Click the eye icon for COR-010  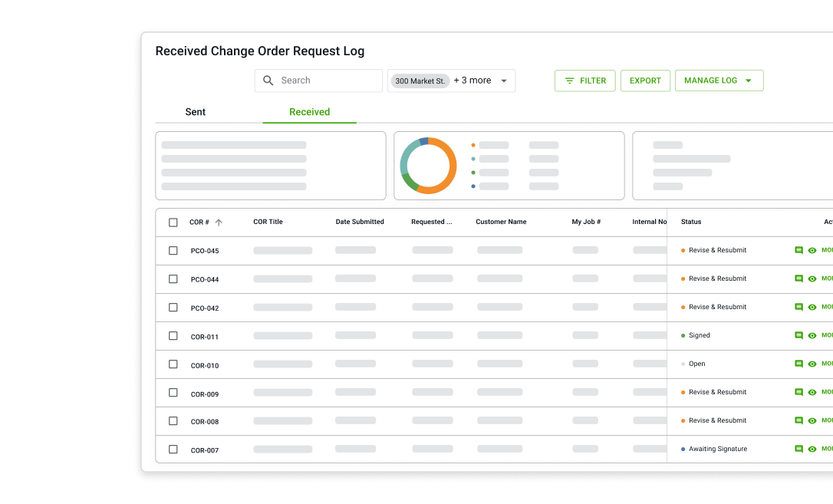(x=812, y=364)
